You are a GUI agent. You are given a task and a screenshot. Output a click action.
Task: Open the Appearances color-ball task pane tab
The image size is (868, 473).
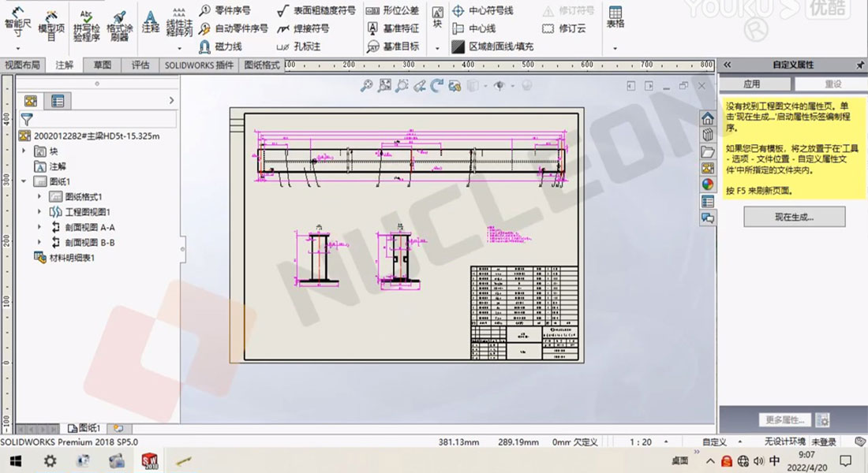click(x=708, y=184)
